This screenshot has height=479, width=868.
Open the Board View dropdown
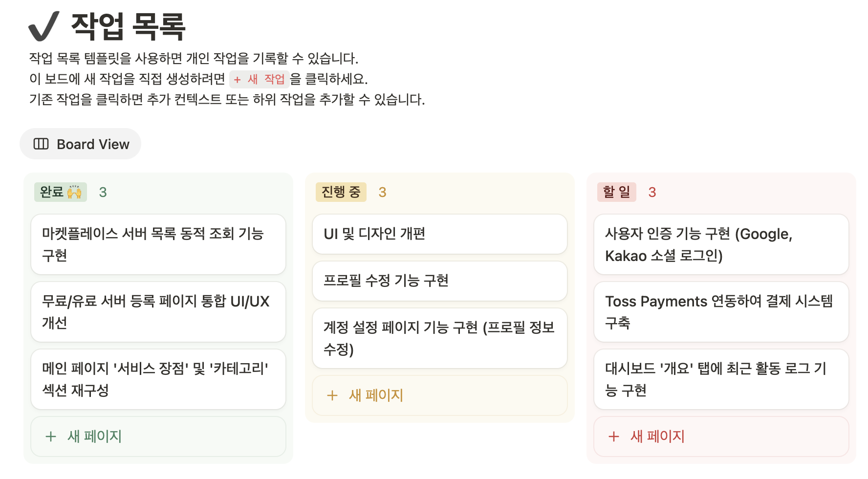pos(80,144)
